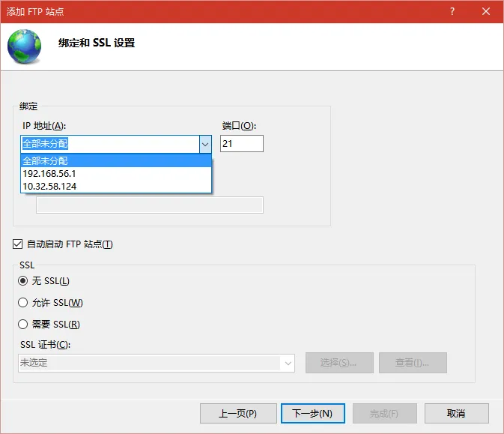The width and height of the screenshot is (504, 434).
Task: Uncheck 自动启动 FTP 站点 checkbox
Action: tap(18, 244)
